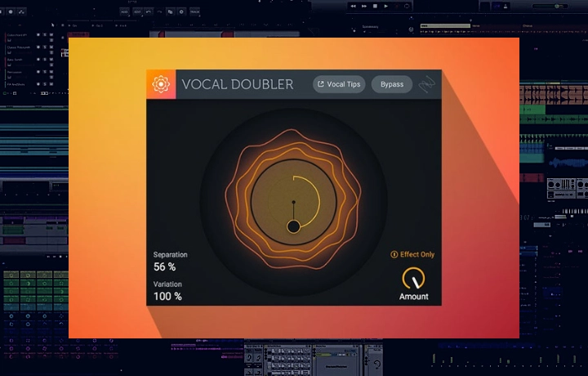This screenshot has height=376, width=588.
Task: Toggle the metronome icon in DAW header
Action: coord(506,6)
